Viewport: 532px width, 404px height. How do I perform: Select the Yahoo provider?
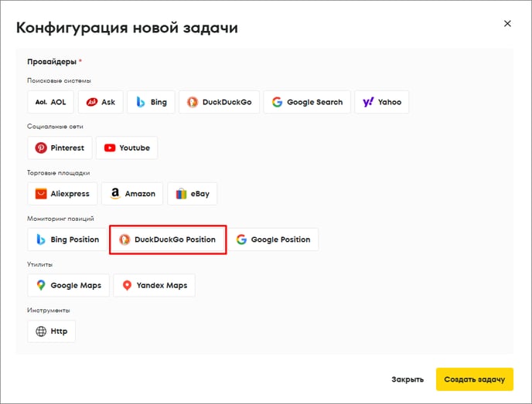coord(381,102)
